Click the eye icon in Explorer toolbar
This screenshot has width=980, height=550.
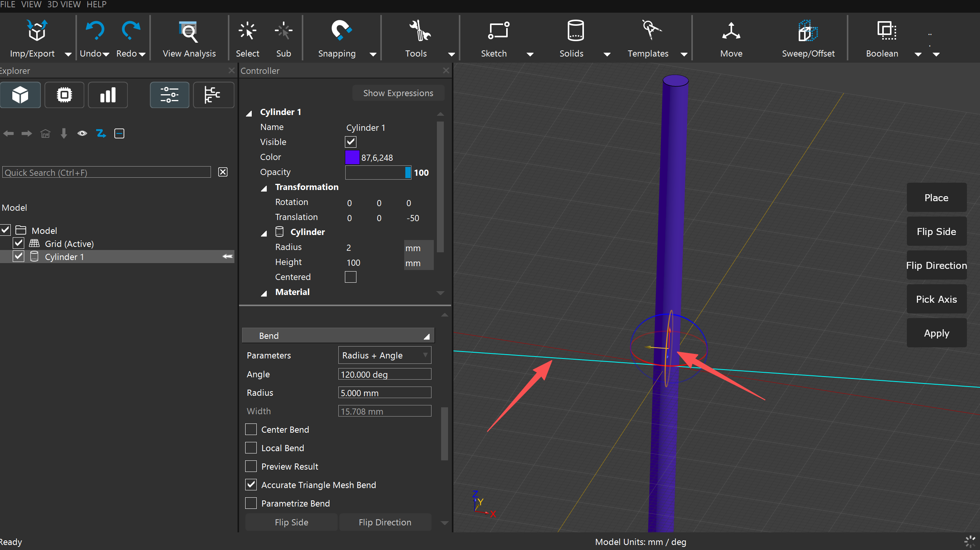tap(82, 133)
